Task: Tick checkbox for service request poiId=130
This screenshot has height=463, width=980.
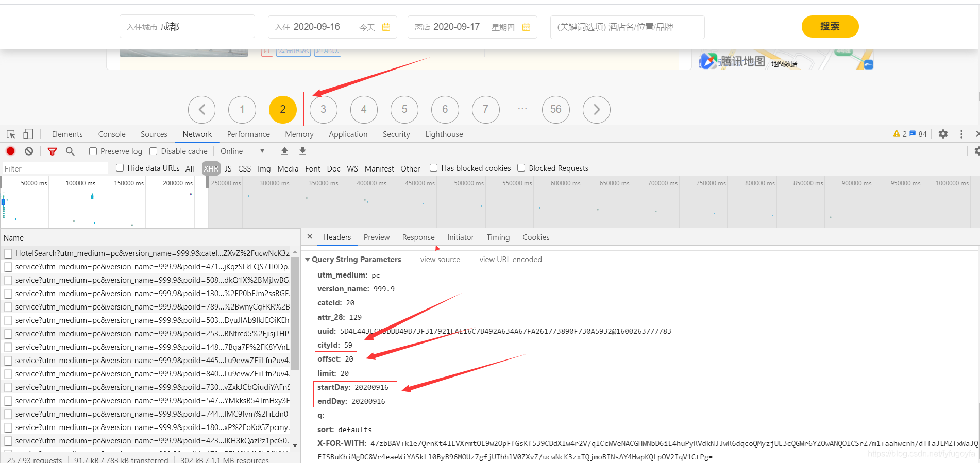Action: pos(8,294)
